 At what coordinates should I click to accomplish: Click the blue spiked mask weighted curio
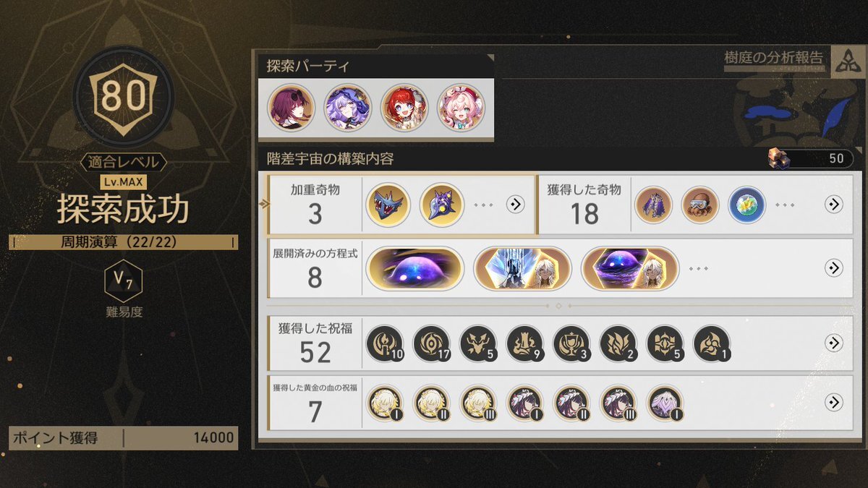point(388,205)
